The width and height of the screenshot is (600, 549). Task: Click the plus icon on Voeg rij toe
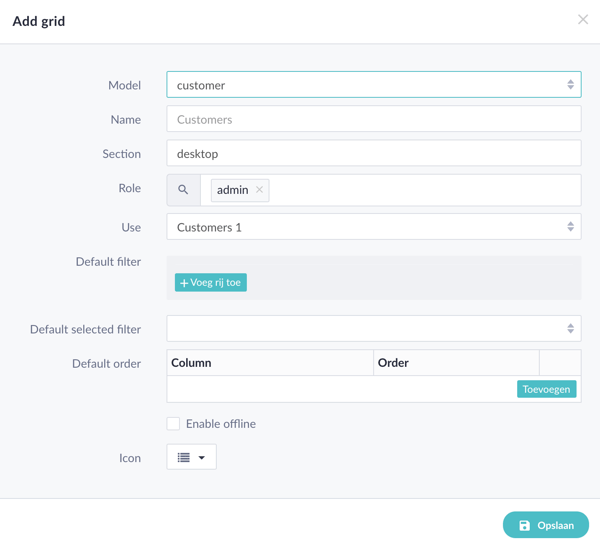[x=184, y=283]
